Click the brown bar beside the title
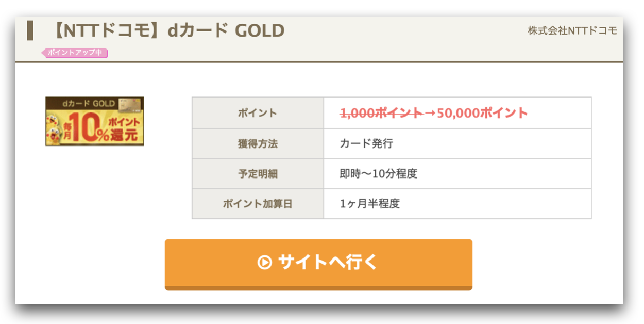This screenshot has width=644, height=324. pyautogui.click(x=30, y=30)
